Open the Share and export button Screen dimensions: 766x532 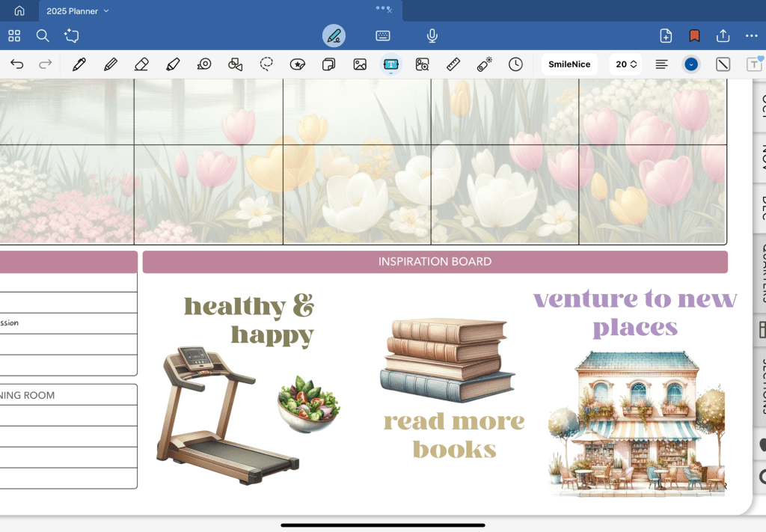(x=723, y=36)
